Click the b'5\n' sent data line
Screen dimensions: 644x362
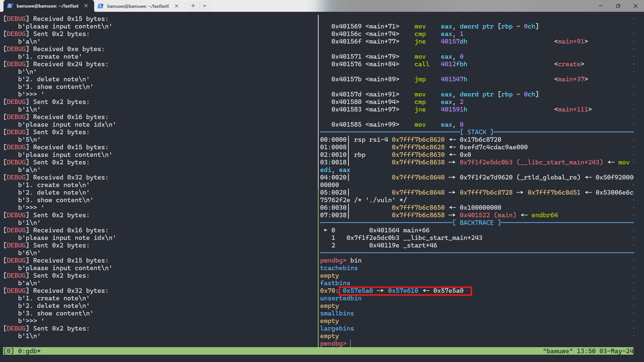(29, 139)
